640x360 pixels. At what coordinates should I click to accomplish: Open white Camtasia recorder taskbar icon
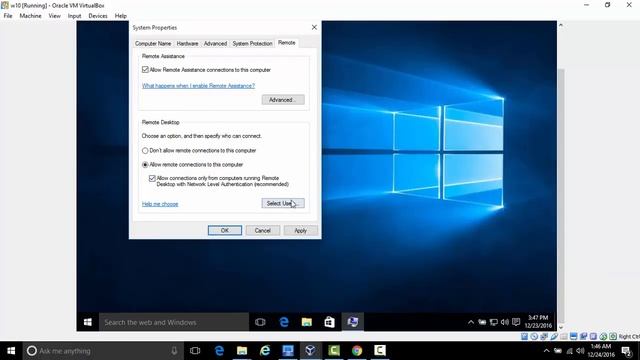(380, 351)
